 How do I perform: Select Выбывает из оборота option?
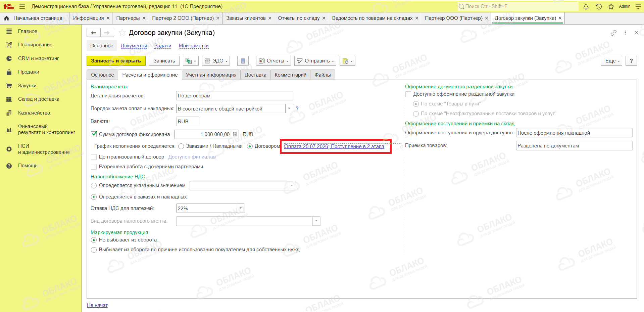click(x=94, y=250)
